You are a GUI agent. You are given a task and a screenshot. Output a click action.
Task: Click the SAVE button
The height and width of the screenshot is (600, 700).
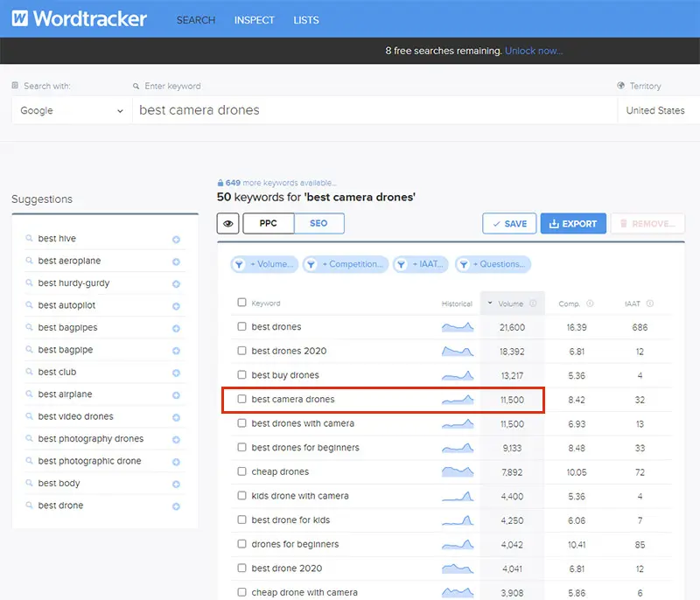pos(509,224)
